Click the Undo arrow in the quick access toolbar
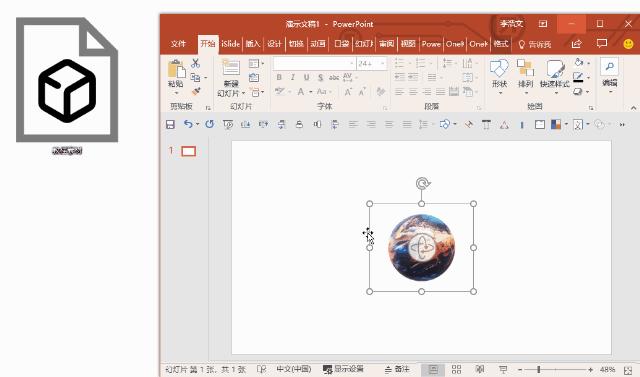The height and width of the screenshot is (377, 640). 188,124
